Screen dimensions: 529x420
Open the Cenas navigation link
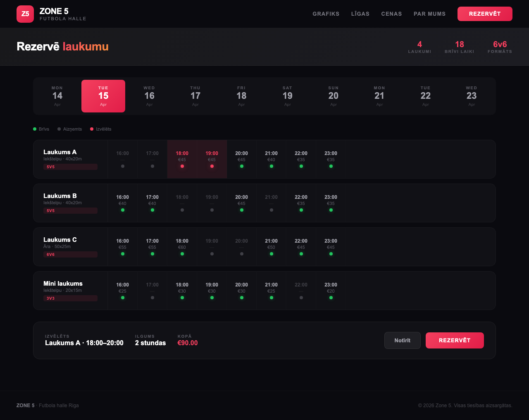pos(391,14)
